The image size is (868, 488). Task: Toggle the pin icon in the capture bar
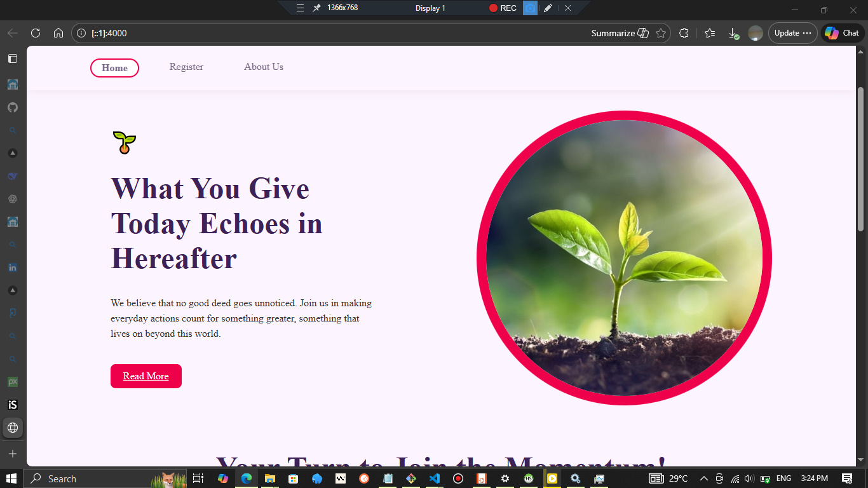pyautogui.click(x=316, y=8)
